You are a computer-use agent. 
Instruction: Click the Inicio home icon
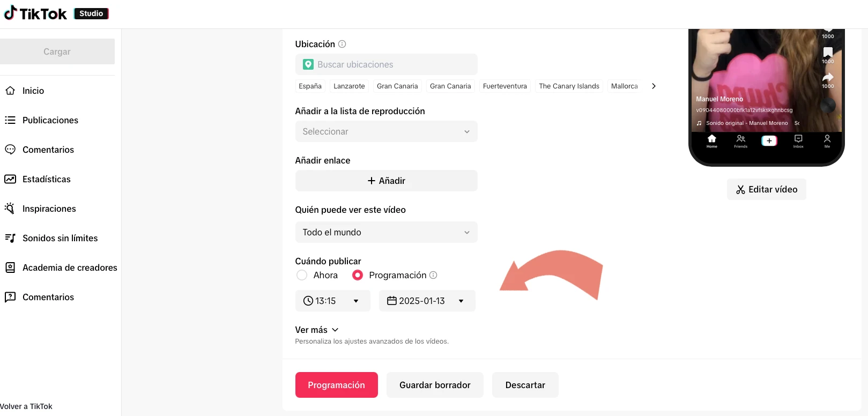pyautogui.click(x=10, y=91)
